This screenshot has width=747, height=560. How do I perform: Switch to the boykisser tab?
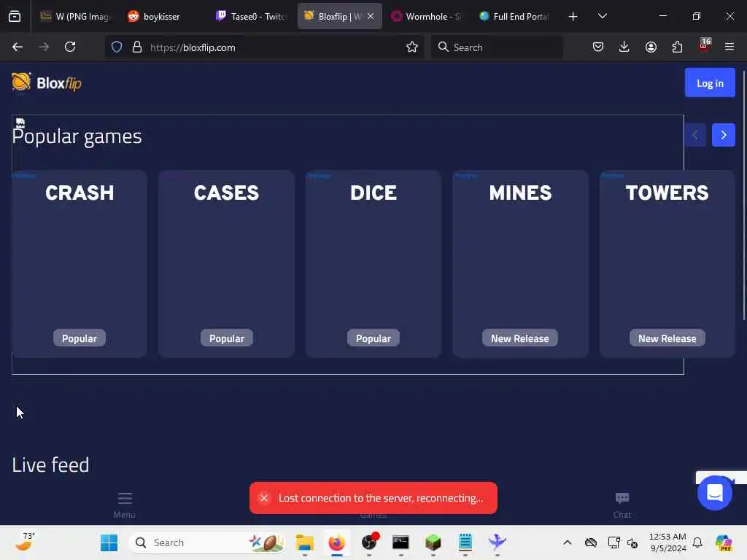pos(162,16)
